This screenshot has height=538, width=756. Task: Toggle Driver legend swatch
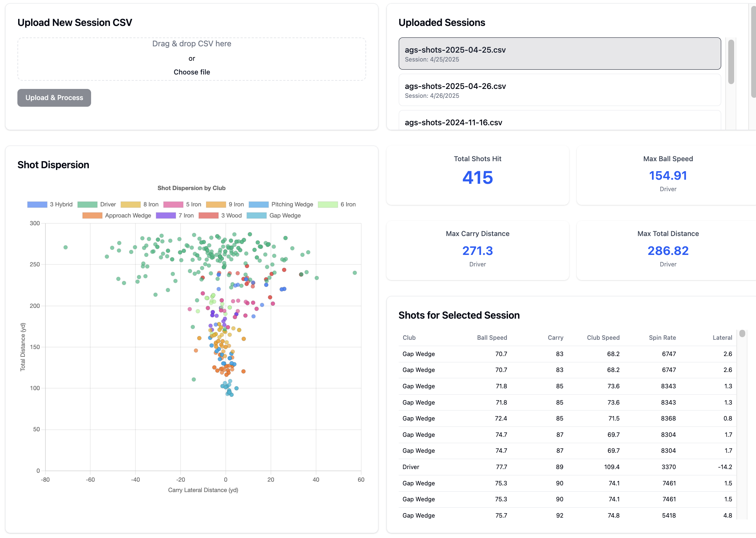point(87,205)
